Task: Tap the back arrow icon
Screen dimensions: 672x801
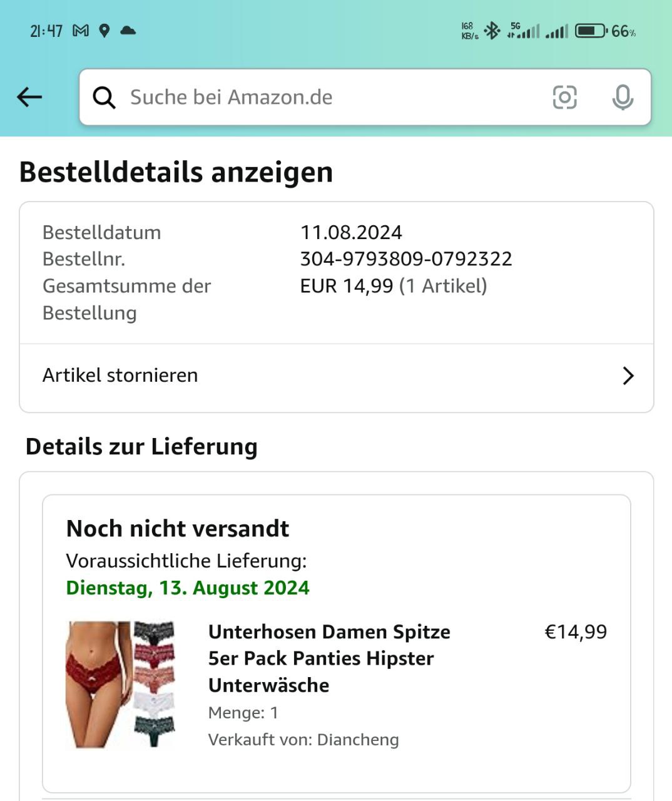Action: tap(29, 97)
